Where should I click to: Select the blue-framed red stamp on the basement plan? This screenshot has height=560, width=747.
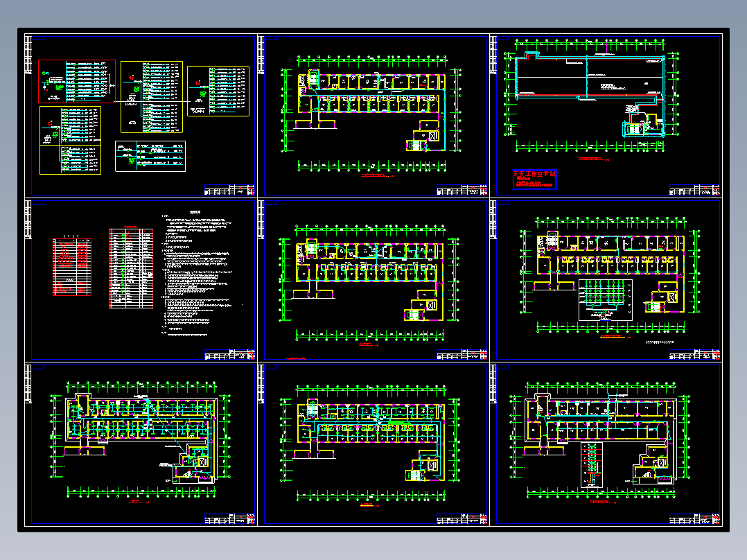pos(534,180)
